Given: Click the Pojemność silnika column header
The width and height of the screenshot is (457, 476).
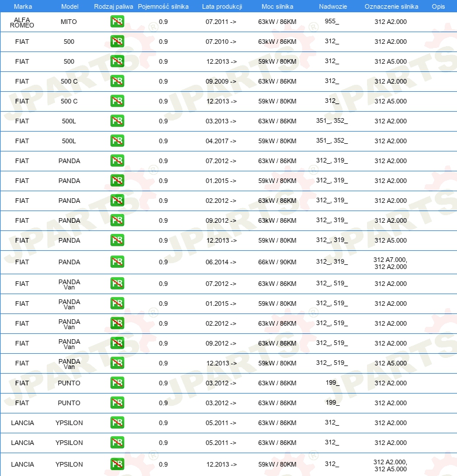Looking at the screenshot, I should (x=163, y=6).
